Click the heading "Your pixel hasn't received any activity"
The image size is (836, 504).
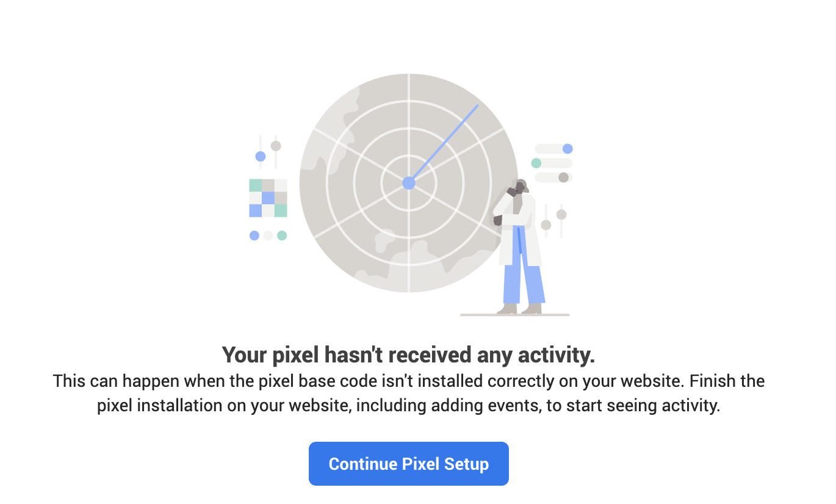pyautogui.click(x=408, y=355)
